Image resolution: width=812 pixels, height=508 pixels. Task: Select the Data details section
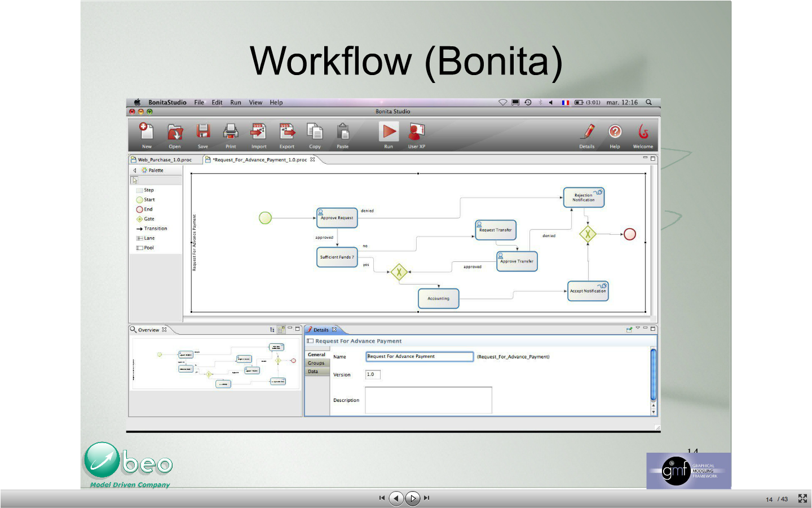[x=317, y=372]
